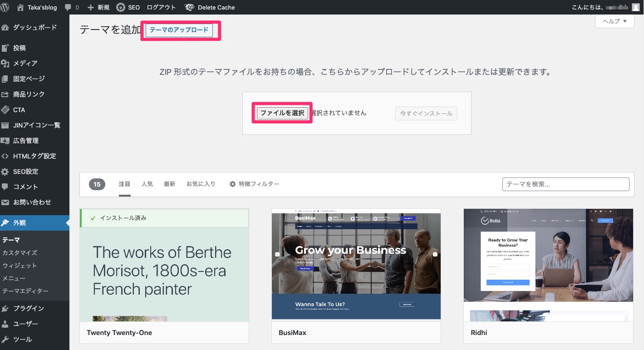The image size is (644, 350).
Task: Focus the テーマを検索 search field
Action: click(x=566, y=184)
